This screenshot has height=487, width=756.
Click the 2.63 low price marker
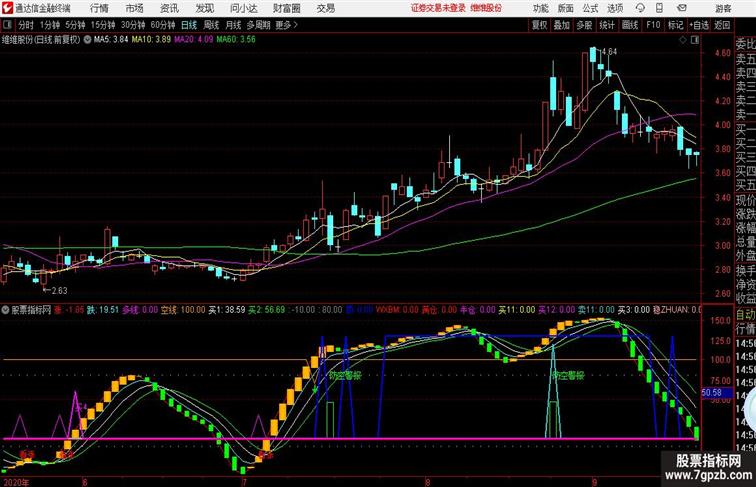[x=59, y=290]
